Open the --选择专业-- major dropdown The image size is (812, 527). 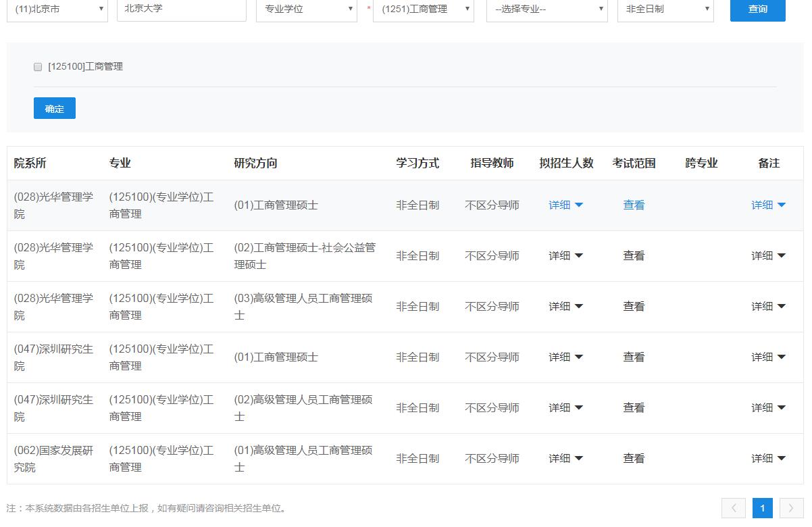pos(546,9)
